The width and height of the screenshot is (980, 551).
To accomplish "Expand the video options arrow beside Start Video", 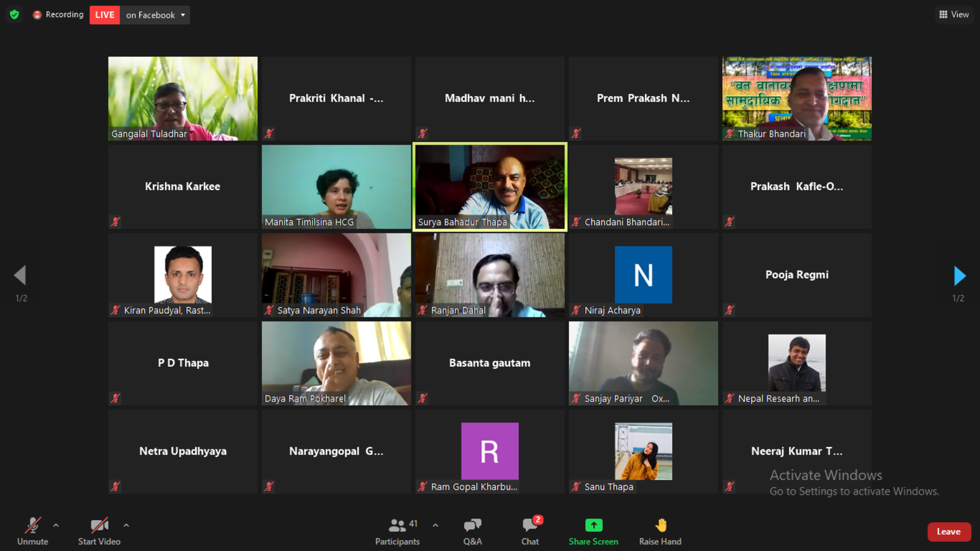I will 126,525.
